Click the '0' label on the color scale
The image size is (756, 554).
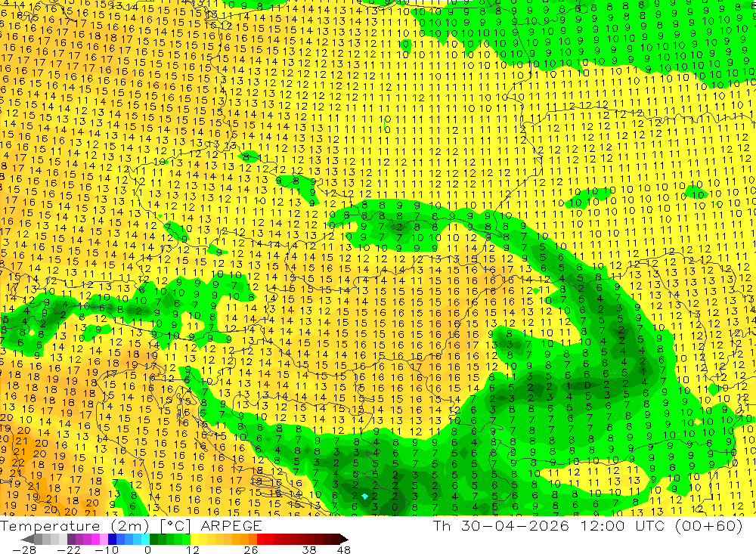[147, 549]
